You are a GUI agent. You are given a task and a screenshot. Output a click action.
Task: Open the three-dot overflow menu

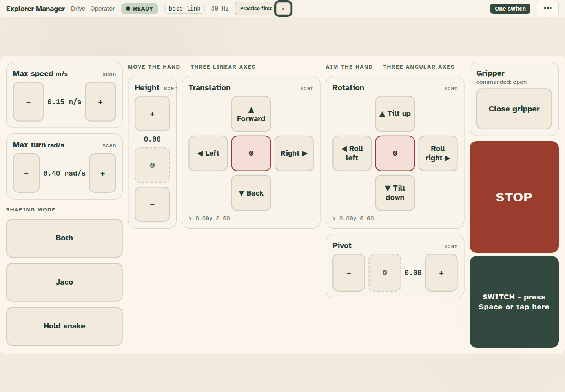coord(548,9)
